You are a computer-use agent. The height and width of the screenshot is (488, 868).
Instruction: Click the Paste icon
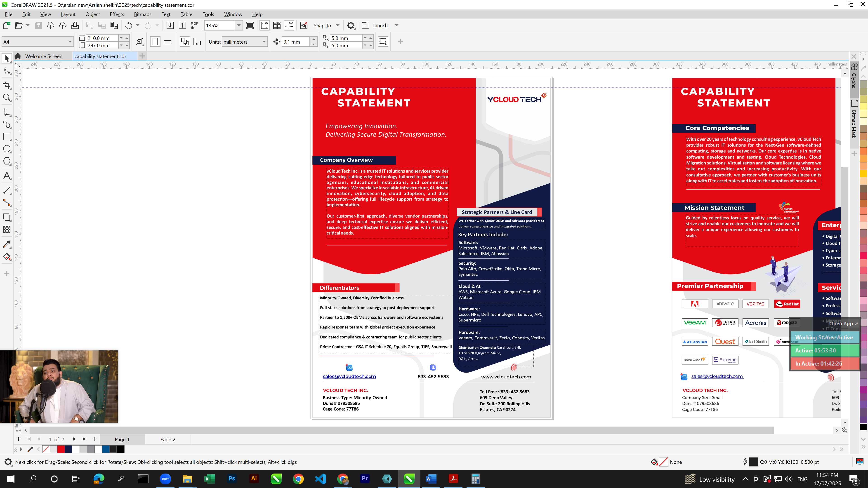point(114,25)
